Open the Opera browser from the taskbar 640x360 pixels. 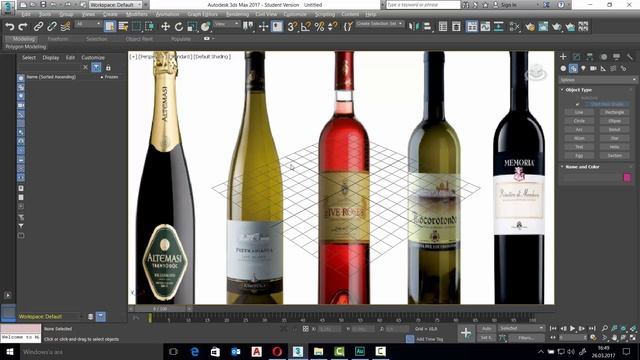(277, 351)
